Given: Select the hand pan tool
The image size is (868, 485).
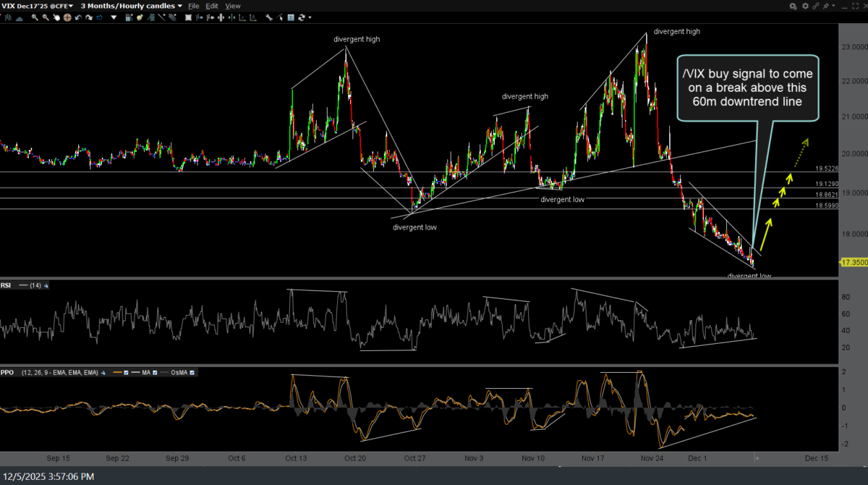Looking at the screenshot, I should click(56, 17).
